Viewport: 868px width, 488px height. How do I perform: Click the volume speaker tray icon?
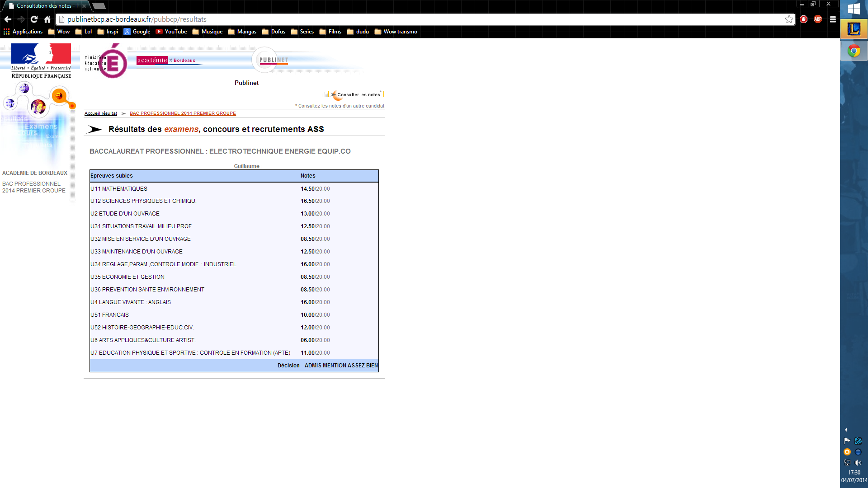[858, 463]
